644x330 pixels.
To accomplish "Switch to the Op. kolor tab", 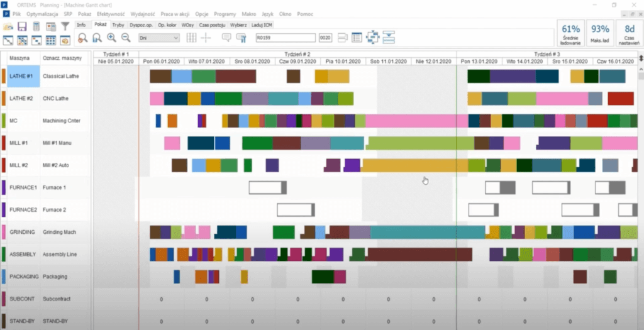I will click(x=167, y=25).
